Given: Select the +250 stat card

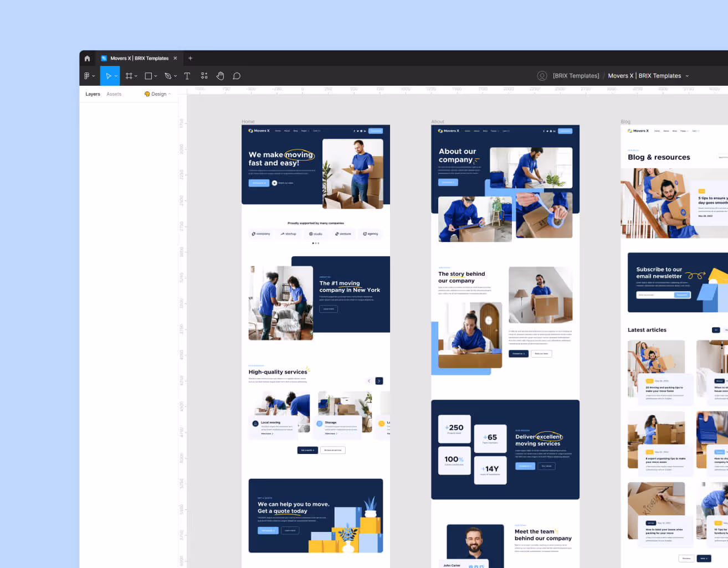Looking at the screenshot, I should coord(454,429).
